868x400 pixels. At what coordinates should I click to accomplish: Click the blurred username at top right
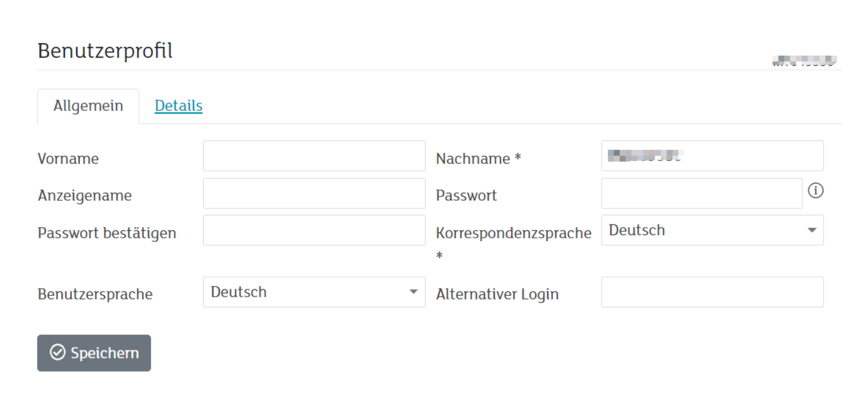[x=804, y=61]
